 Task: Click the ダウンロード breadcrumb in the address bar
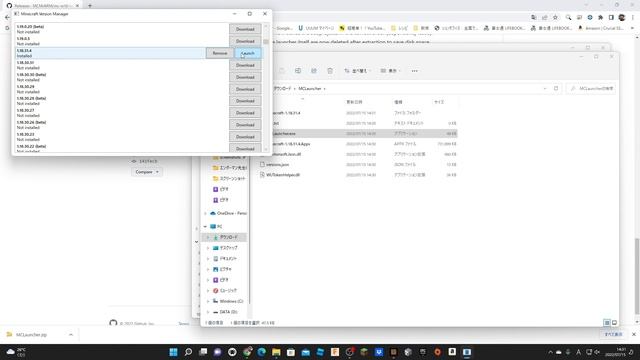coord(282,89)
